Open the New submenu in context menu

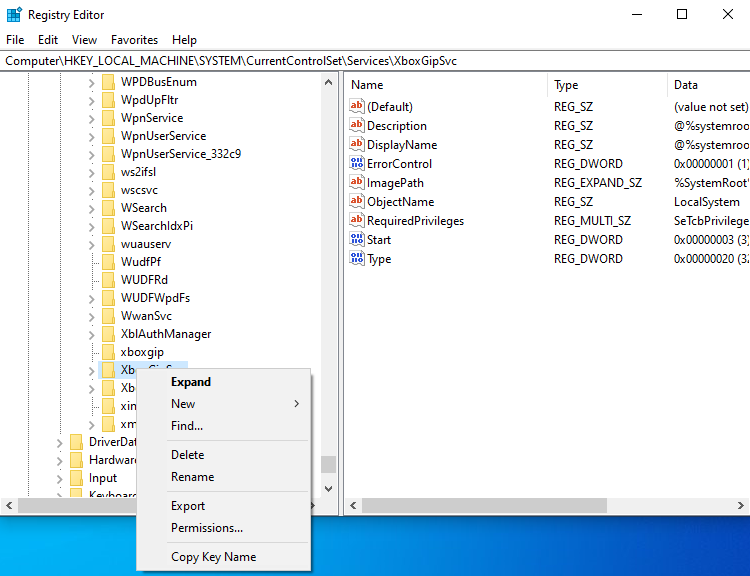(224, 404)
